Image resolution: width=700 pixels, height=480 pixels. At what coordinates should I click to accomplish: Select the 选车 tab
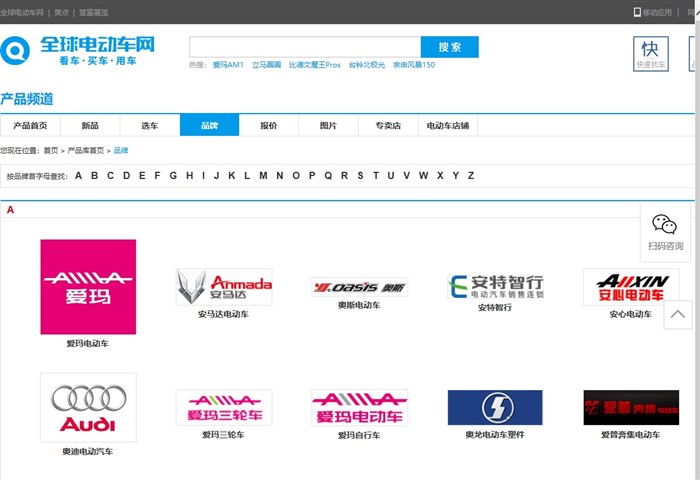pyautogui.click(x=150, y=125)
